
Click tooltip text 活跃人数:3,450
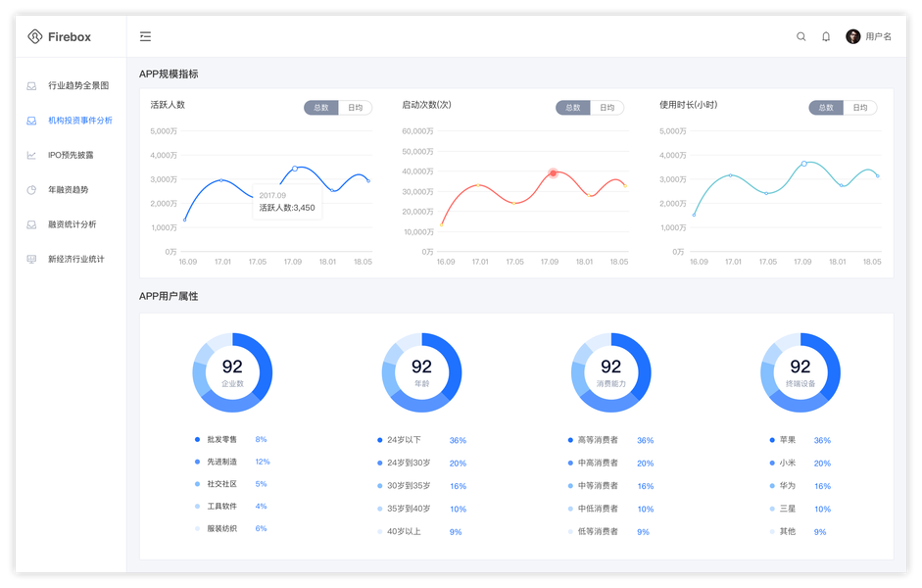pyautogui.click(x=287, y=208)
